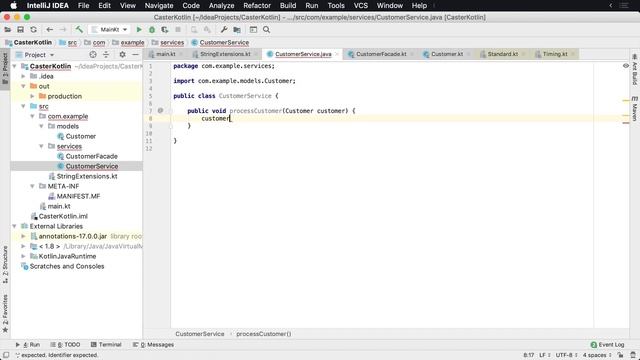
Task: Click the Debug bug icon
Action: (152, 29)
